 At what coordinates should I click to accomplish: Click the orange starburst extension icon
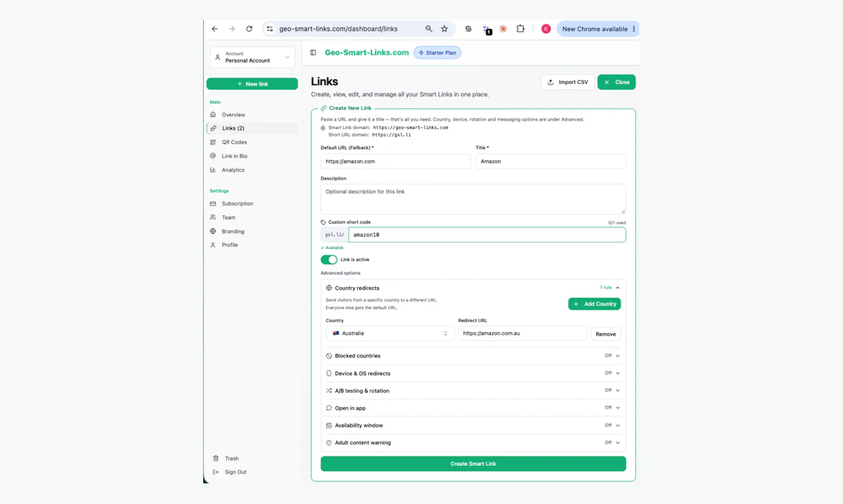pos(503,29)
